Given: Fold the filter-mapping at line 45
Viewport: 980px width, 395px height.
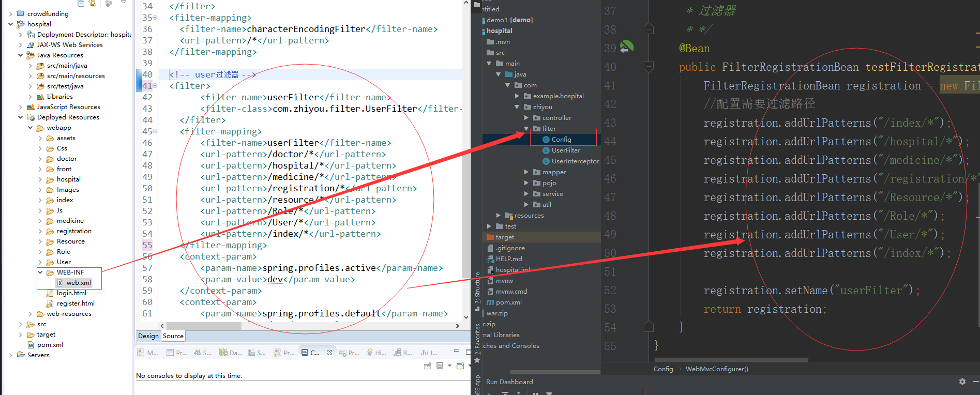Looking at the screenshot, I should coord(155,131).
